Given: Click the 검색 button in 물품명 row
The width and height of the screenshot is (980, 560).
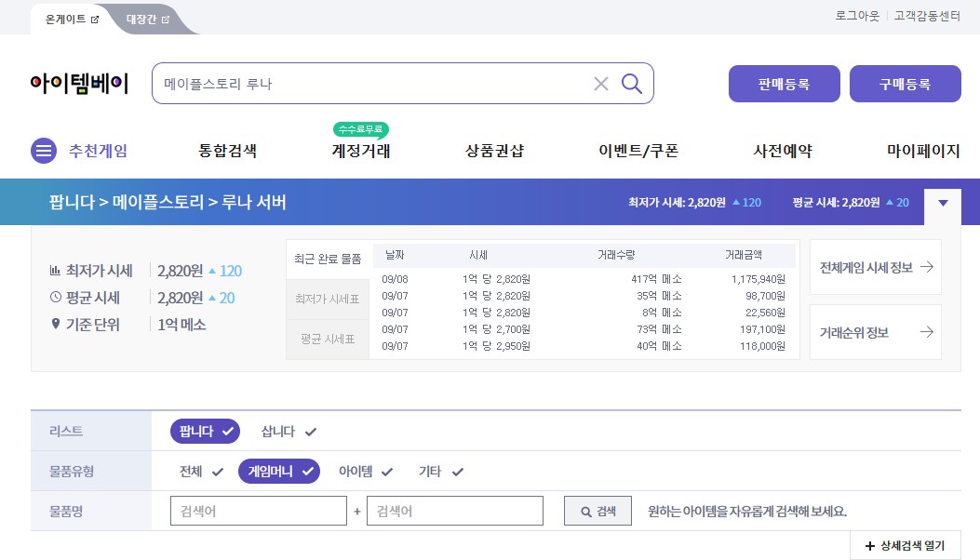Looking at the screenshot, I should (x=597, y=512).
